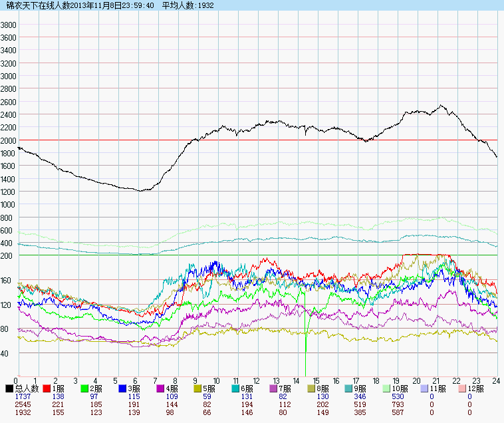
Task: Select the green 2服 legend swatch
Action: pos(85,388)
